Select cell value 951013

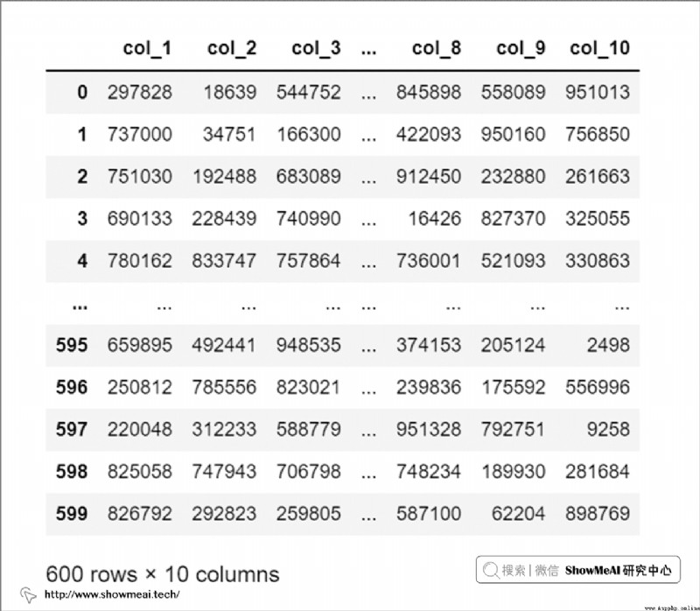coord(598,93)
